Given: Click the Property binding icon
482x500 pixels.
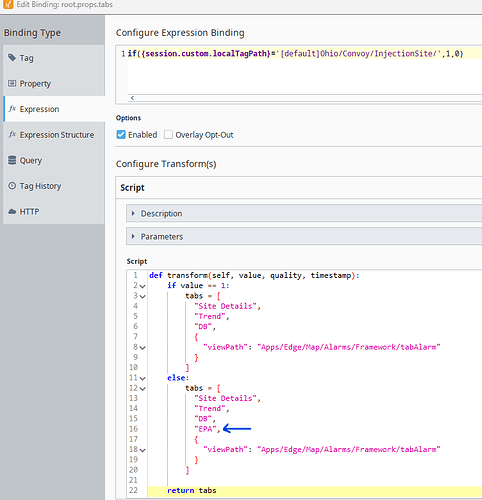Looking at the screenshot, I should pyautogui.click(x=12, y=83).
